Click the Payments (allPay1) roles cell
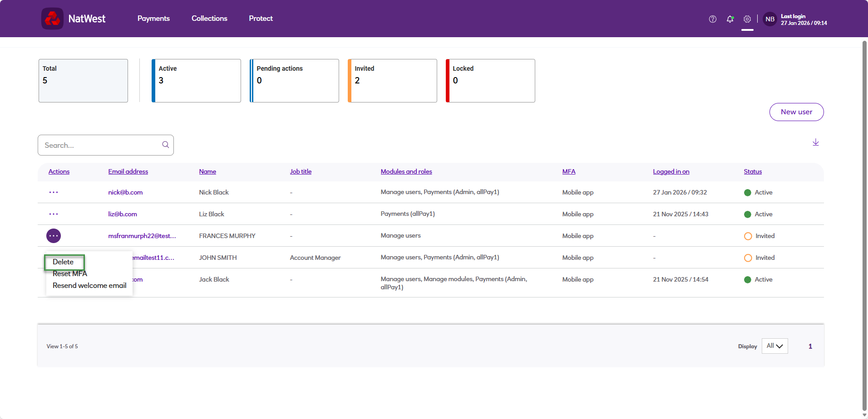This screenshot has width=868, height=419. 408,214
